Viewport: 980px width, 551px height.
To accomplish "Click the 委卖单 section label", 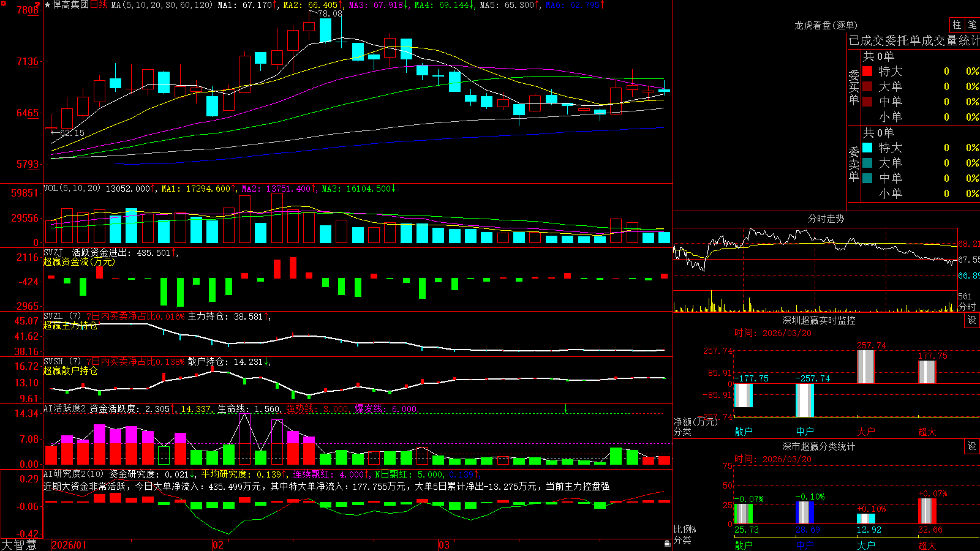I will point(854,163).
